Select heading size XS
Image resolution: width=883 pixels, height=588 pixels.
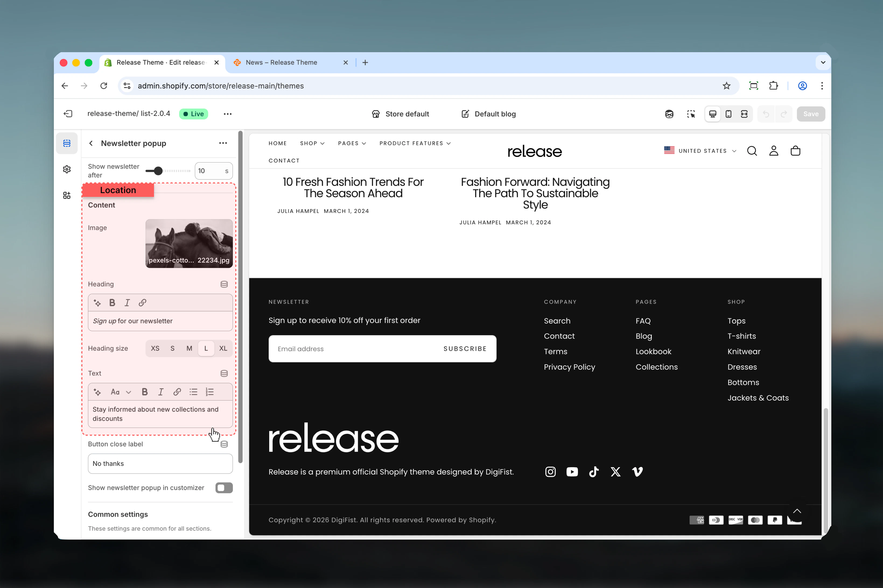click(155, 348)
